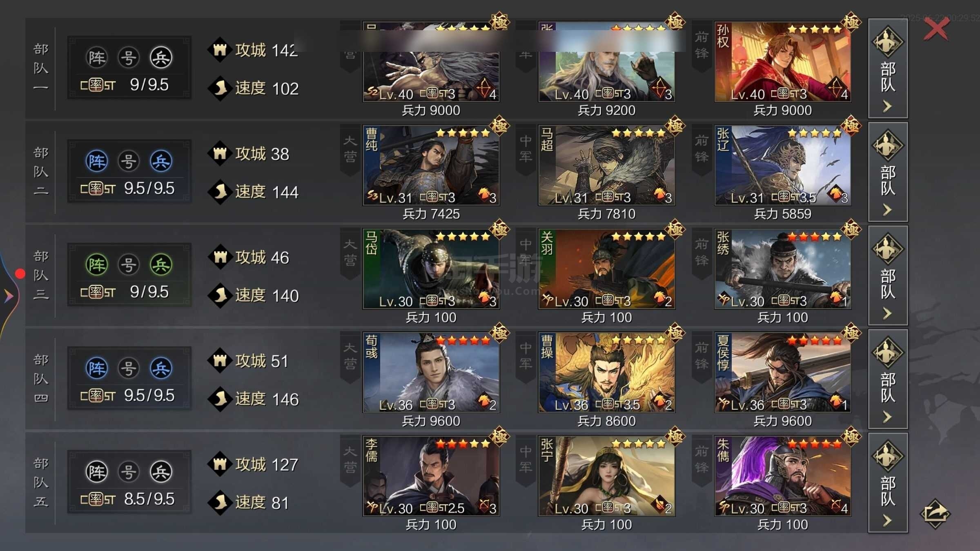Toggle the blue 阵 circle in 部队二
The height and width of the screenshot is (551, 980).
coord(96,161)
